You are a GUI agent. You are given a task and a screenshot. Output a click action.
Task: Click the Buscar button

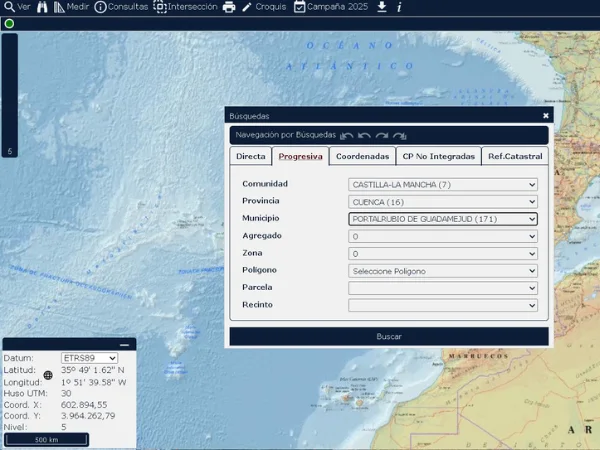pos(388,337)
